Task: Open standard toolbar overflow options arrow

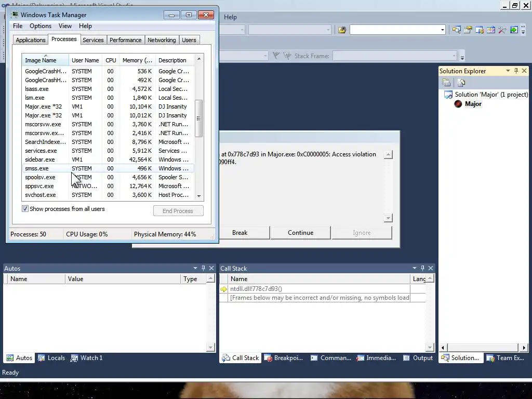Action: pos(523,30)
